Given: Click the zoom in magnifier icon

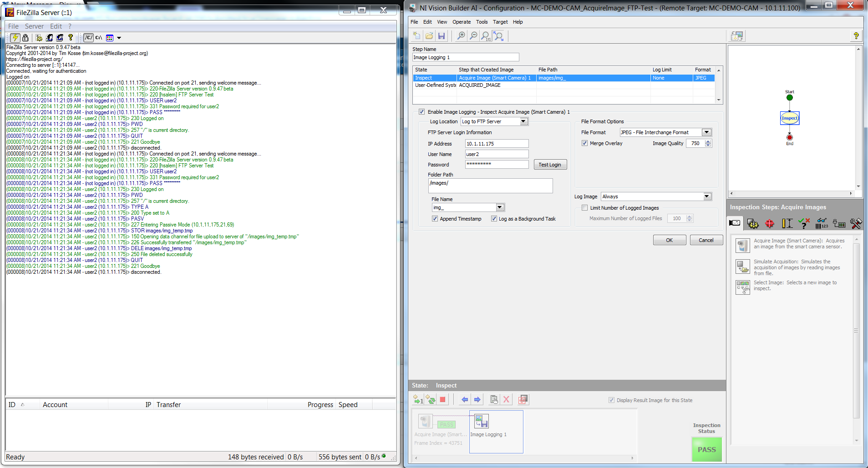Looking at the screenshot, I should [x=461, y=35].
